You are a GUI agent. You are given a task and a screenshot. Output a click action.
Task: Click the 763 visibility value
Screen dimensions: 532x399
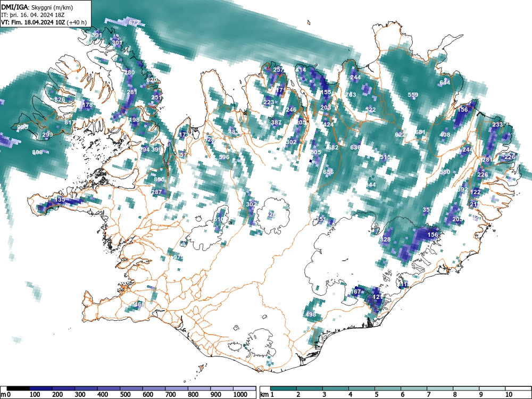tap(351, 95)
